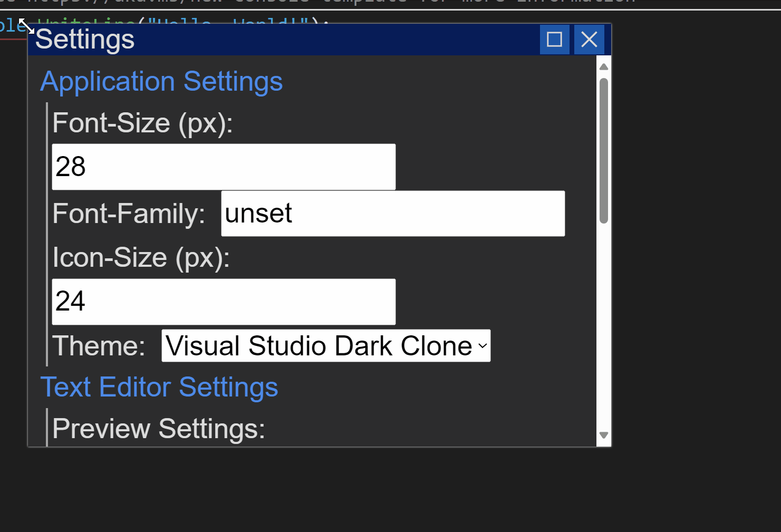
Task: Click the Icon-Size input showing 24
Action: point(223,302)
